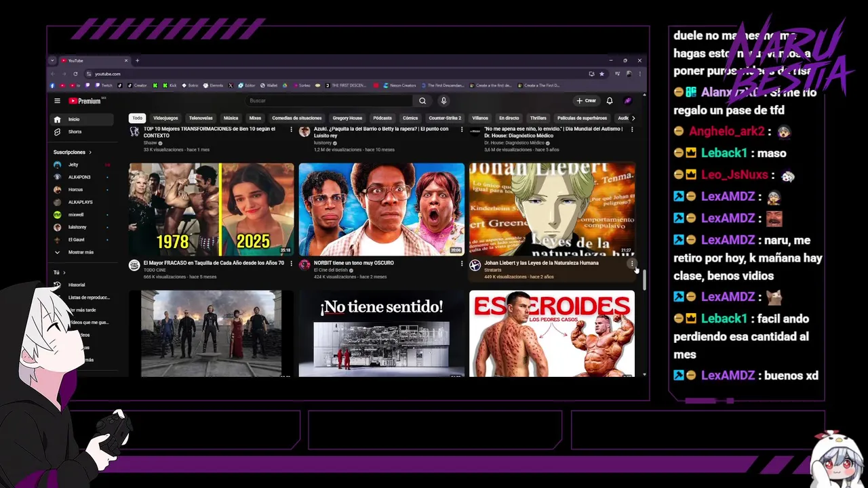Open the Kick bookmark
The height and width of the screenshot is (488, 868).
pos(169,85)
